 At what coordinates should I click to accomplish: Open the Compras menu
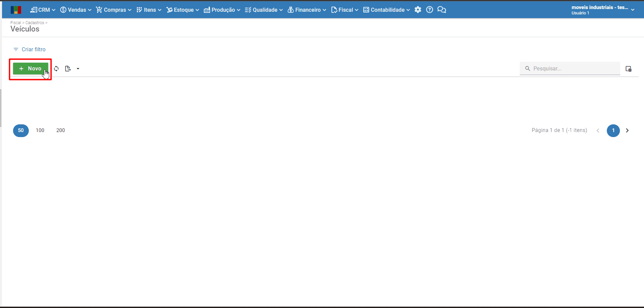tap(114, 10)
